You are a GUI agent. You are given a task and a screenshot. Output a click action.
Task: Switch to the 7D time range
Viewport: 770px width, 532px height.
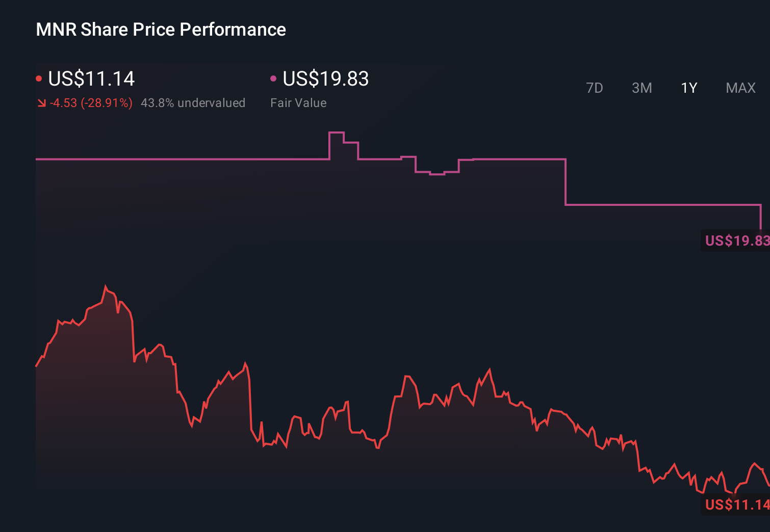(x=595, y=88)
